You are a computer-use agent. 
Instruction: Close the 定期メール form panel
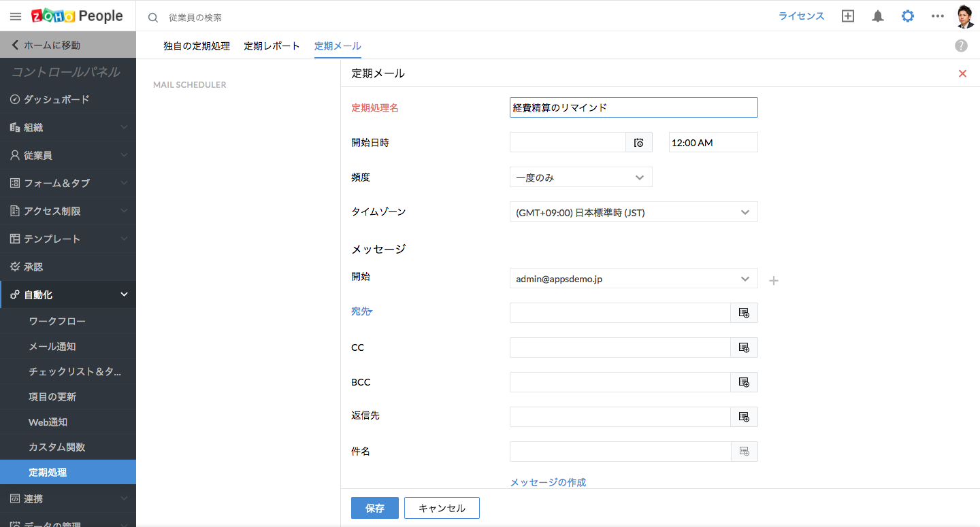[x=962, y=73]
